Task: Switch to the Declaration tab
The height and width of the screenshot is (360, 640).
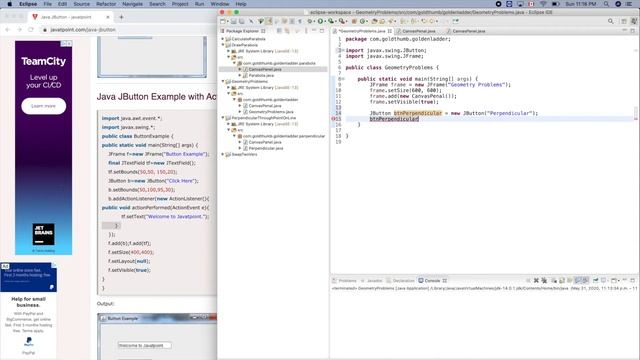Action: (x=400, y=280)
